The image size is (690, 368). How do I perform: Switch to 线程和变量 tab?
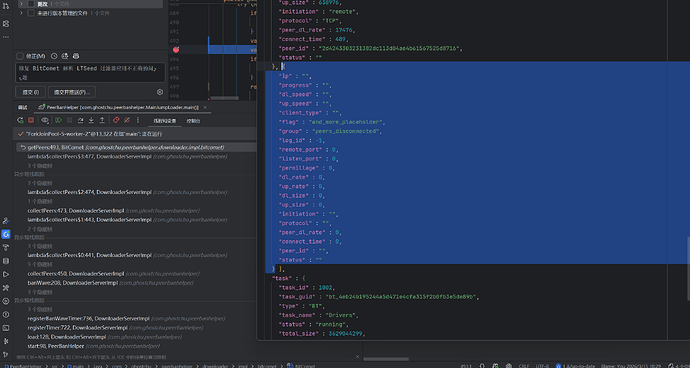coord(165,121)
